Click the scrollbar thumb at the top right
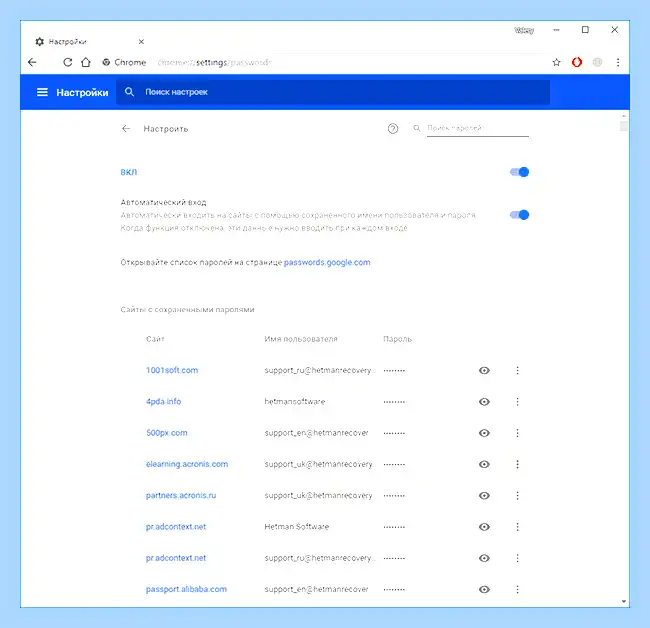650x628 pixels. (624, 126)
